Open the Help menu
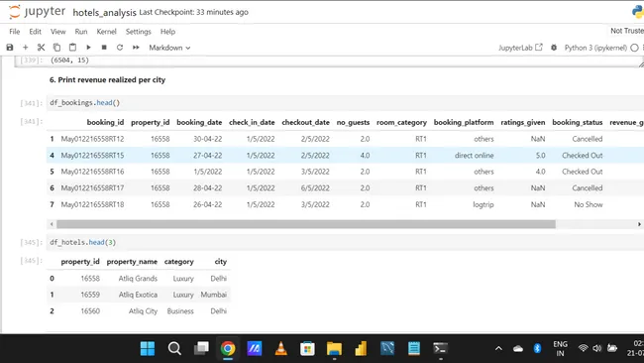 [x=167, y=32]
